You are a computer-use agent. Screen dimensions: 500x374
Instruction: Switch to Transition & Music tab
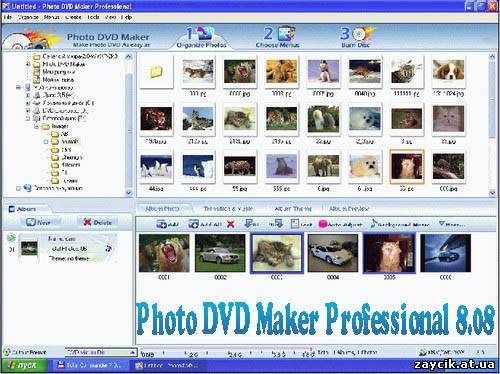pyautogui.click(x=228, y=209)
